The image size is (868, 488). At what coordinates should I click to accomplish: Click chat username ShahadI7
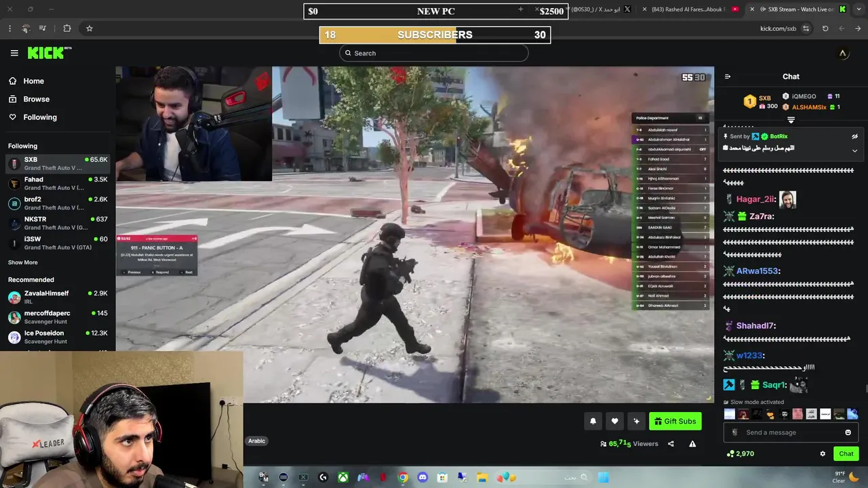click(756, 326)
